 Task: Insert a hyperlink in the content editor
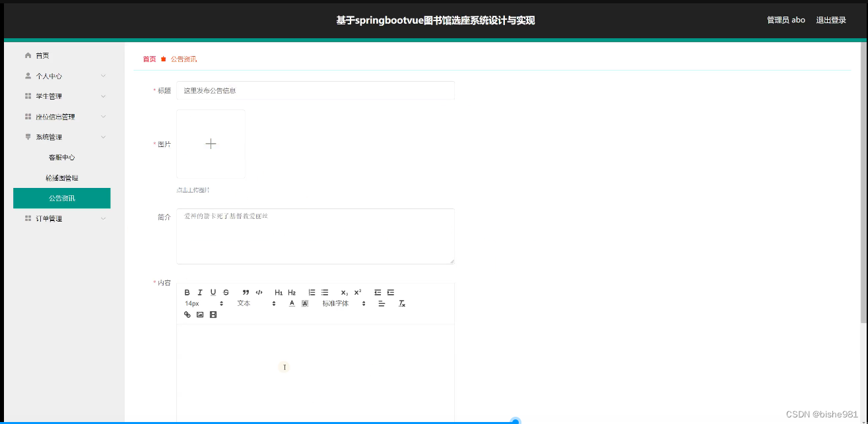187,315
